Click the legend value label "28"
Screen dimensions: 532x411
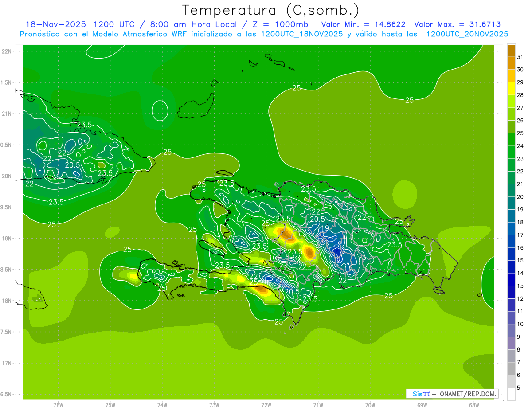tap(520, 95)
